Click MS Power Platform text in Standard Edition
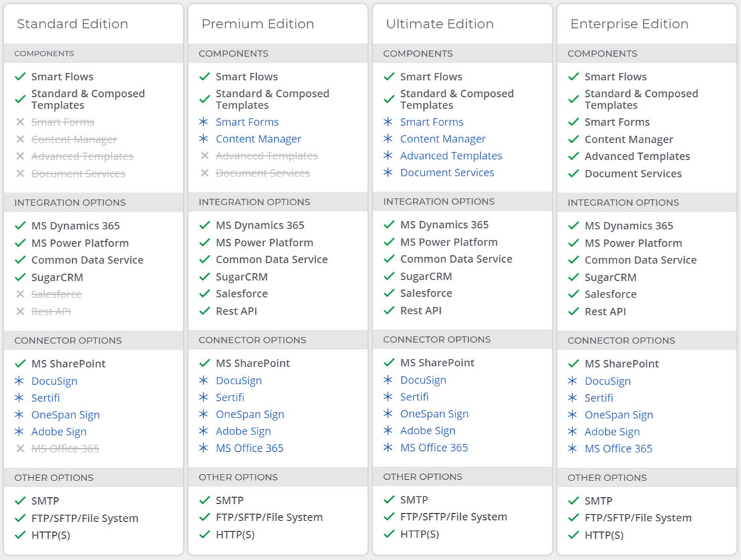Image resolution: width=741 pixels, height=560 pixels. coord(80,243)
